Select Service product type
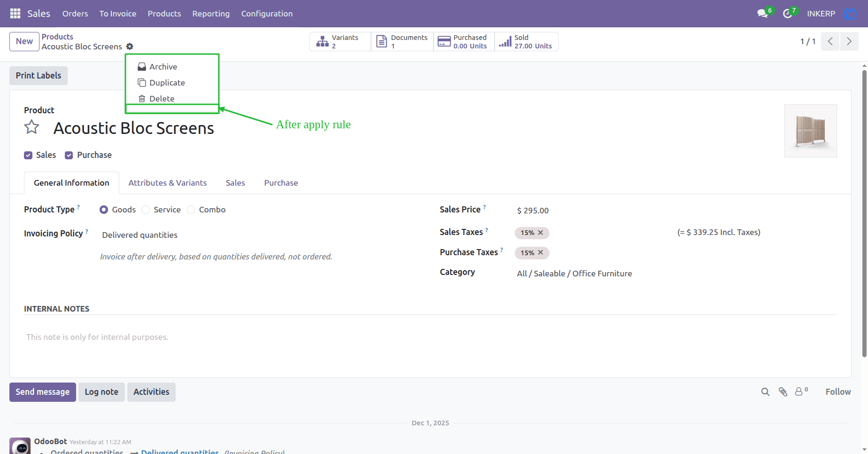The width and height of the screenshot is (868, 454). click(146, 210)
